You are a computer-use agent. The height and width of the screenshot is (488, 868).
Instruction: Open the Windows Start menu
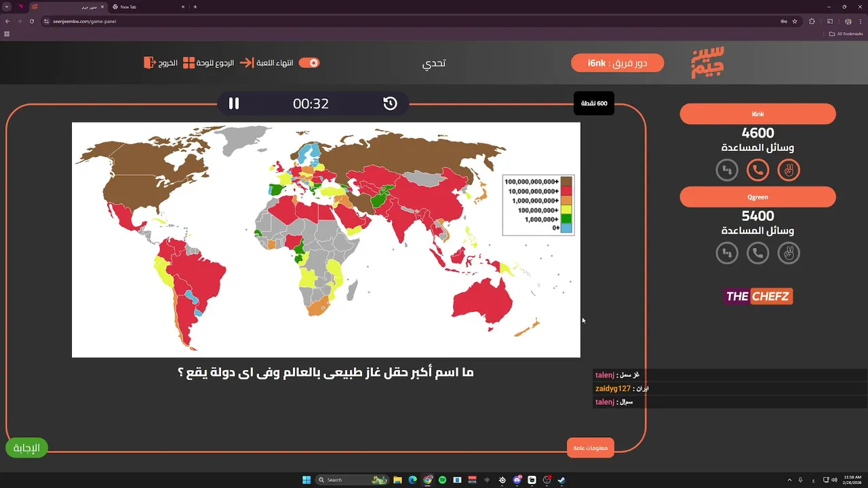(x=307, y=480)
